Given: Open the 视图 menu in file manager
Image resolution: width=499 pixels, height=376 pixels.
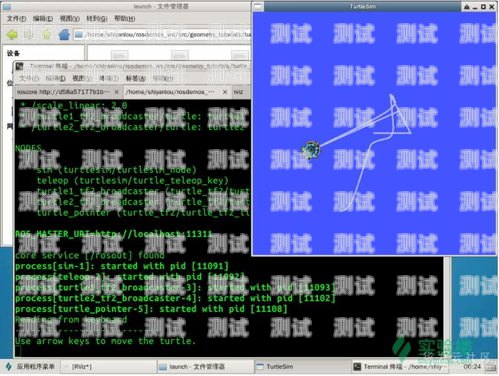Looking at the screenshot, I should 70,18.
